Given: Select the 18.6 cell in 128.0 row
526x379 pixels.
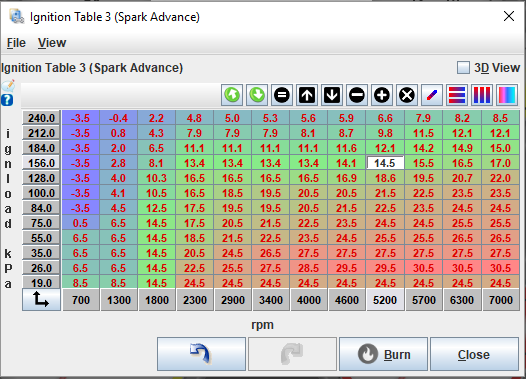Looking at the screenshot, I should (385, 178).
